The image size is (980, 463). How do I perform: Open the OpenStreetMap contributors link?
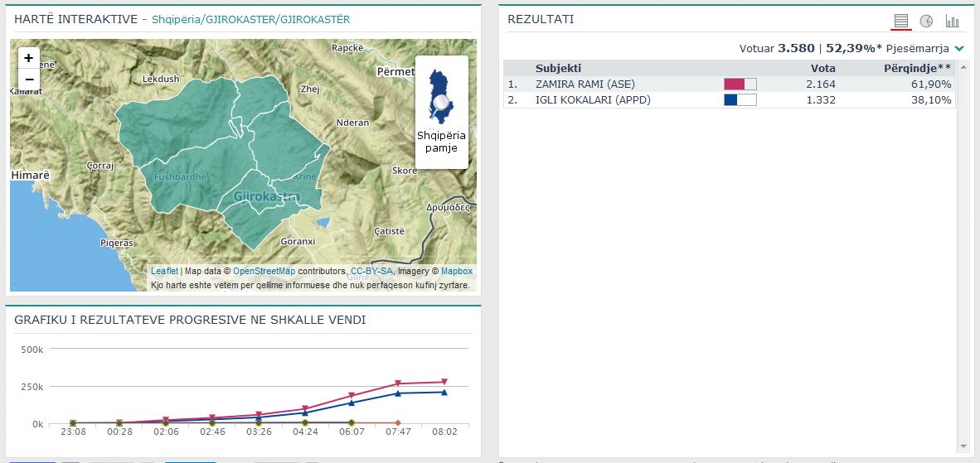click(264, 271)
